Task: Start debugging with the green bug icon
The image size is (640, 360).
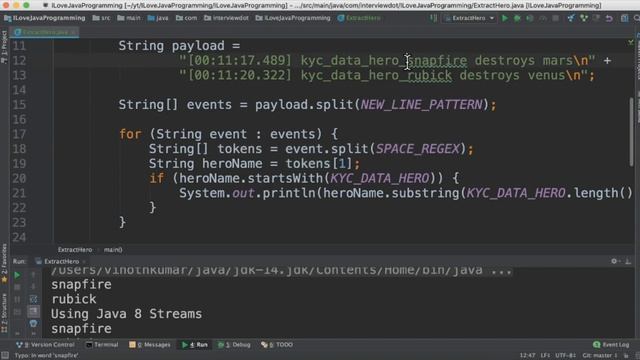Action: (517, 18)
